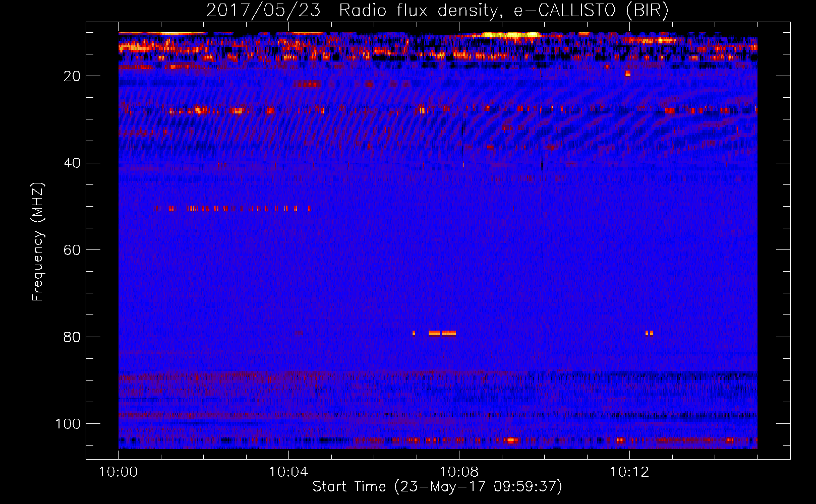Viewport: 816px width, 504px height.
Task: Click the '20' frequency tick label
Action: click(73, 76)
